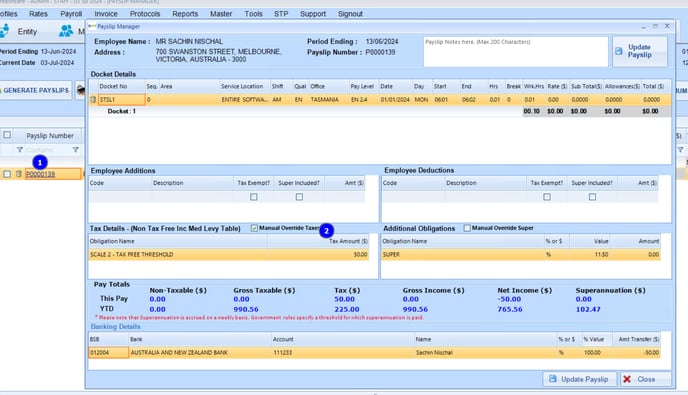Click the bottom Update Payslip button
The width and height of the screenshot is (688, 395).
(x=580, y=379)
